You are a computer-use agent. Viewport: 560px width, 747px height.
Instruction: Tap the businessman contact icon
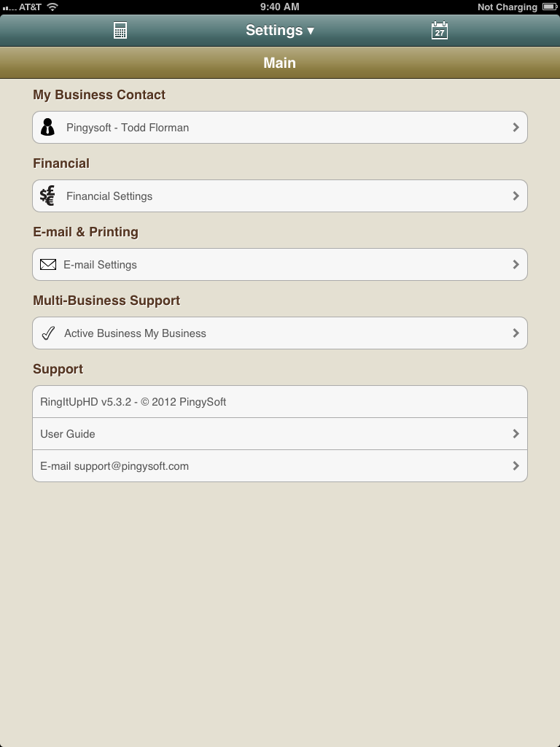click(47, 127)
